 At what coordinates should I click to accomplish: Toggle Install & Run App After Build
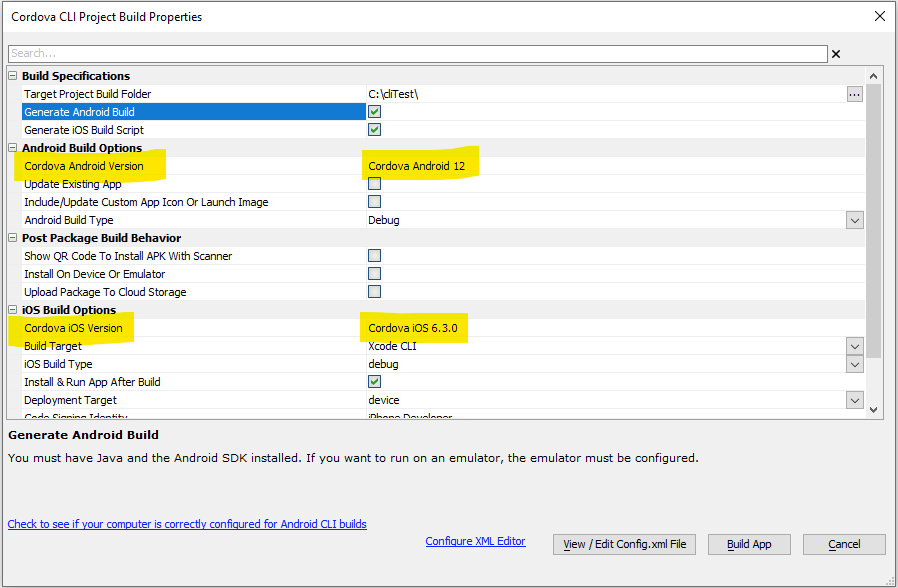point(375,381)
